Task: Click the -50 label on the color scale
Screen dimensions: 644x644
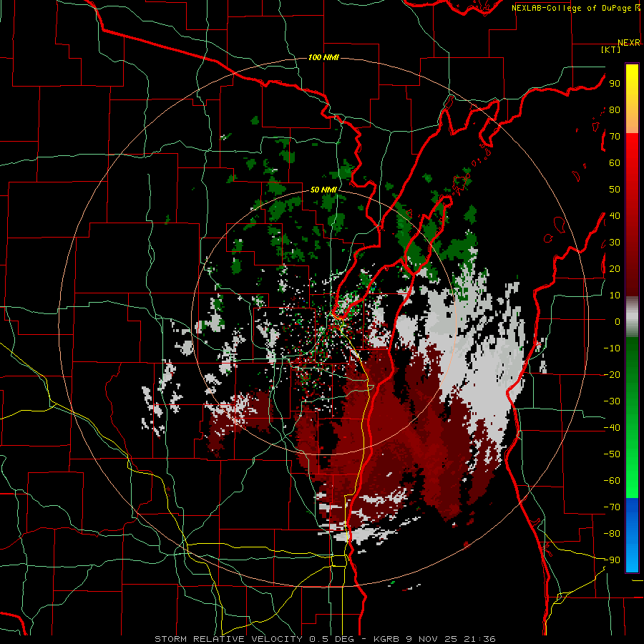Action: click(x=612, y=454)
